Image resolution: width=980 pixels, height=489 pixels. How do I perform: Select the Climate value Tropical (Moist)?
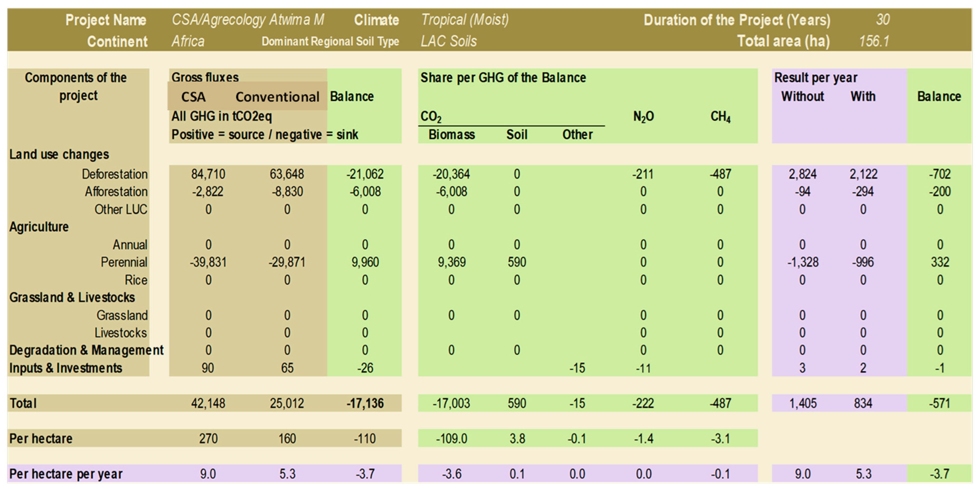pyautogui.click(x=465, y=20)
